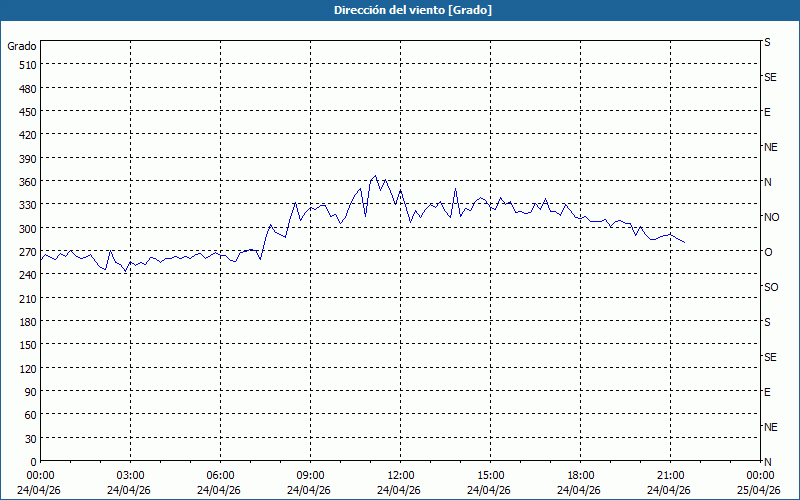Screen dimensions: 800x500
Task: Click the 18:00 time label on x-axis
Action: [580, 475]
